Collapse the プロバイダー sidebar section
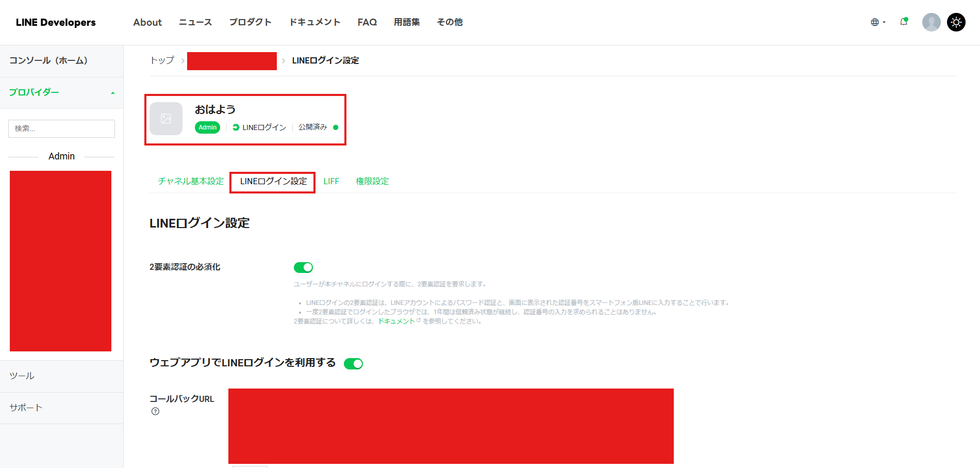 point(112,93)
